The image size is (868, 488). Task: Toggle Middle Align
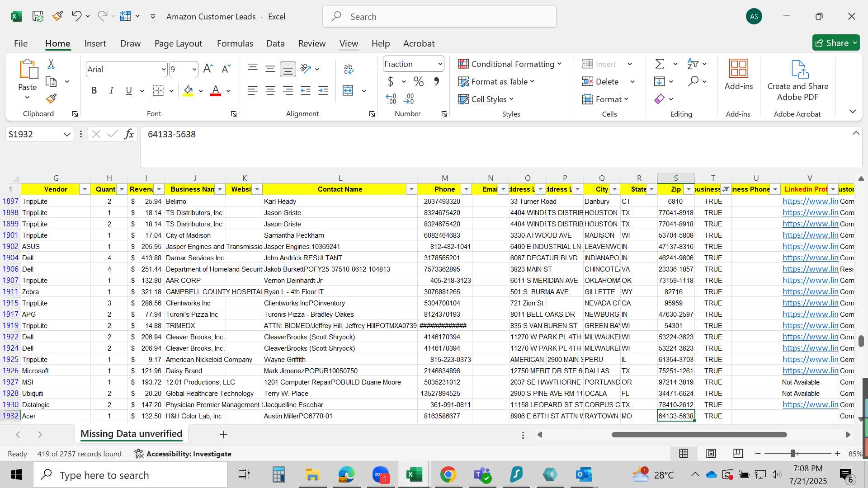[x=270, y=69]
